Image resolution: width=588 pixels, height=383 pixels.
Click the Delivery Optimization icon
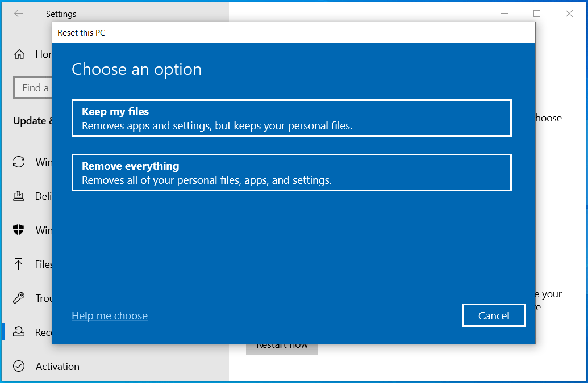coord(19,196)
